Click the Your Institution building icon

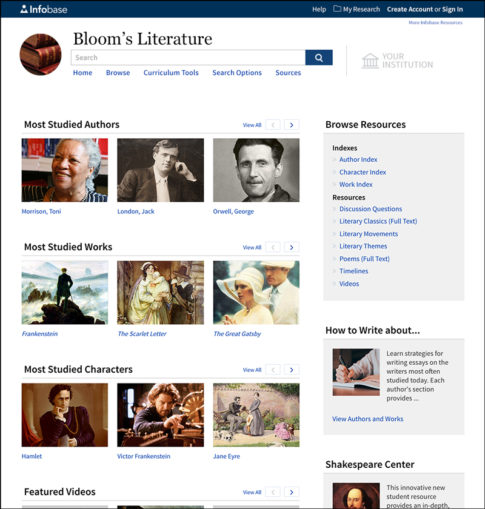[x=370, y=61]
